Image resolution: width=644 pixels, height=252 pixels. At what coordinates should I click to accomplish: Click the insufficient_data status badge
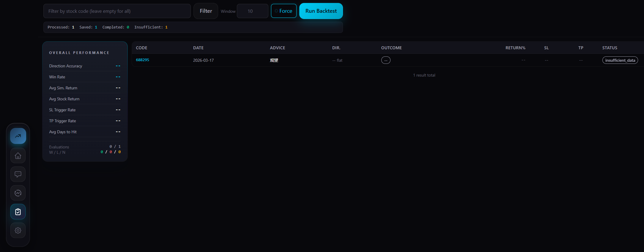point(620,60)
